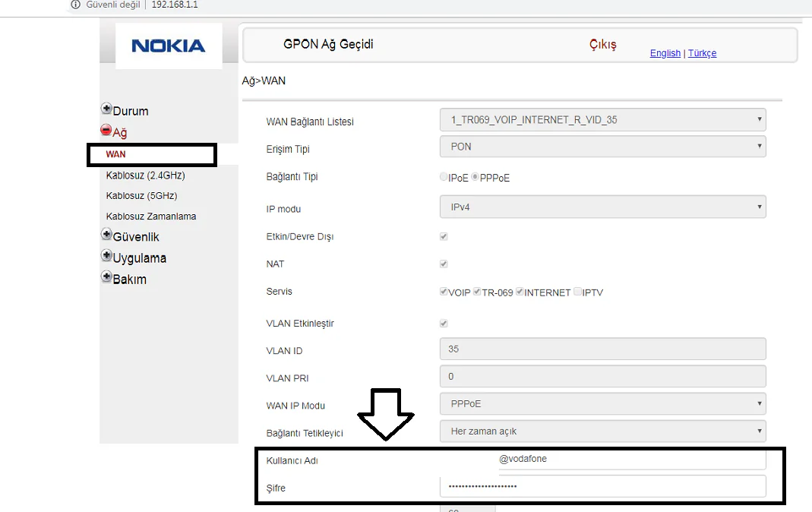Select WAN in the sidebar menu
The width and height of the screenshot is (812, 512).
[115, 153]
